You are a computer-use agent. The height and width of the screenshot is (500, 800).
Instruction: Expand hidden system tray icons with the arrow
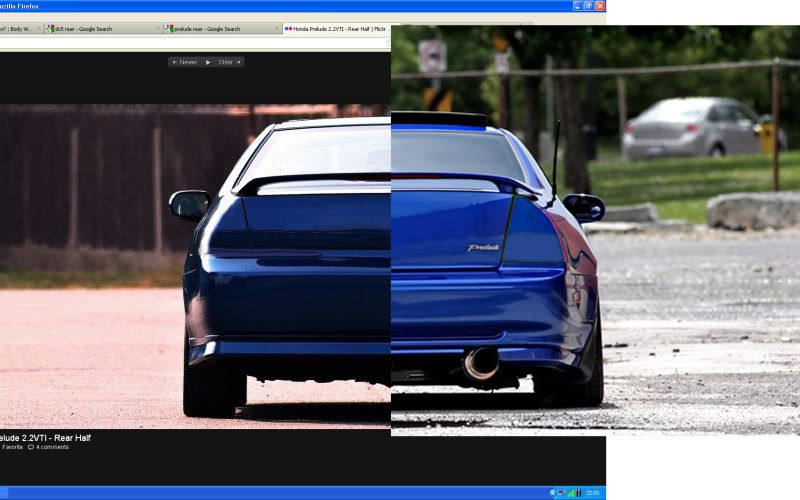tap(553, 493)
